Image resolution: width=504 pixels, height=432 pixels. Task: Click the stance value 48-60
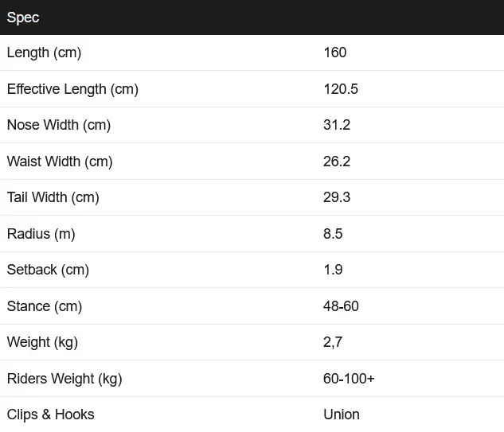[342, 306]
